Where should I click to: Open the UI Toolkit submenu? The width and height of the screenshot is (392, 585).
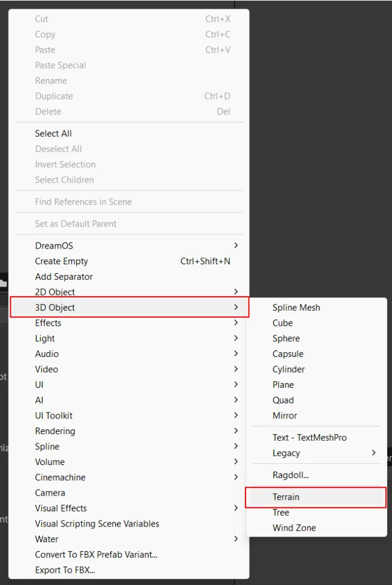pyautogui.click(x=128, y=416)
